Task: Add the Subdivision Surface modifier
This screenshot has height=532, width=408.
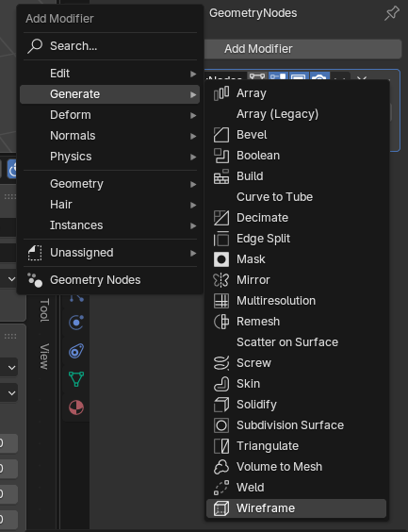Action: pos(296,425)
